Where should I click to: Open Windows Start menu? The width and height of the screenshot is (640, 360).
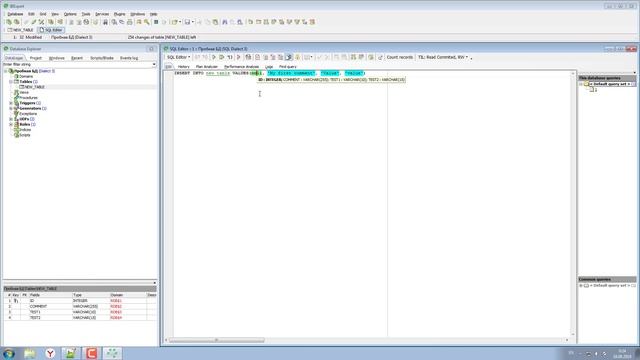[x=9, y=353]
